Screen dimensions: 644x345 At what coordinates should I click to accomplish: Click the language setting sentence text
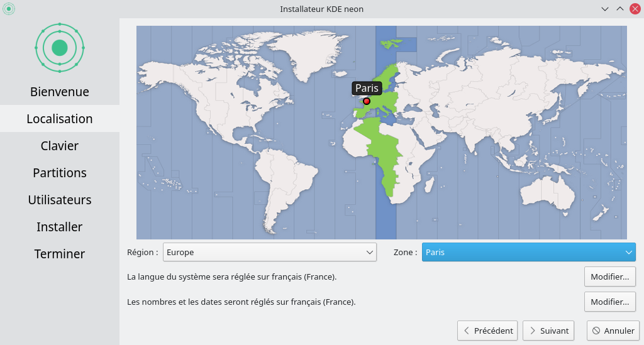[231, 277]
